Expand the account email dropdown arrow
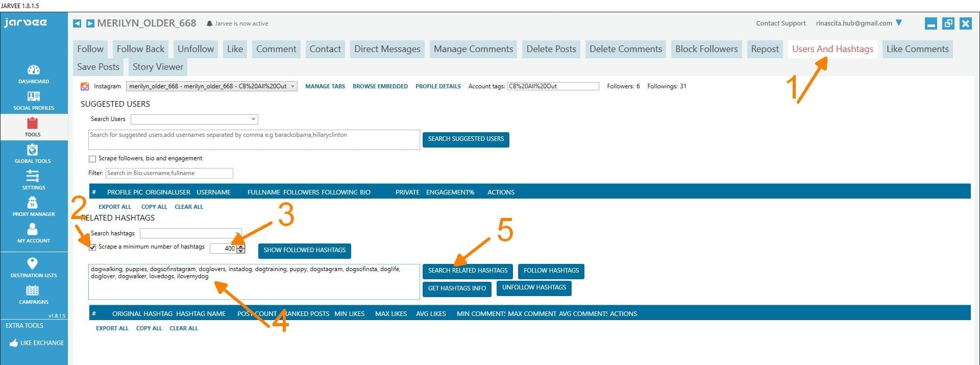The image size is (980, 365). click(899, 23)
